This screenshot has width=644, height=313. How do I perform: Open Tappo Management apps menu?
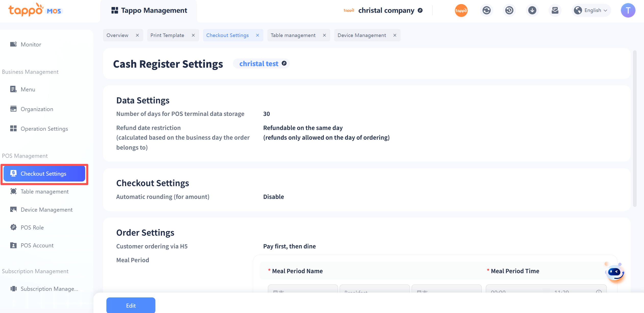[x=149, y=10]
